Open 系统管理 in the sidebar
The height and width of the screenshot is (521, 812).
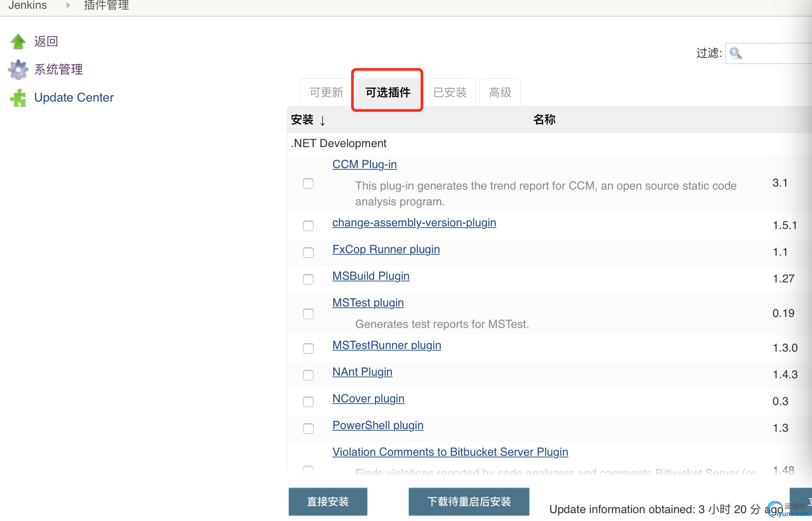[58, 69]
